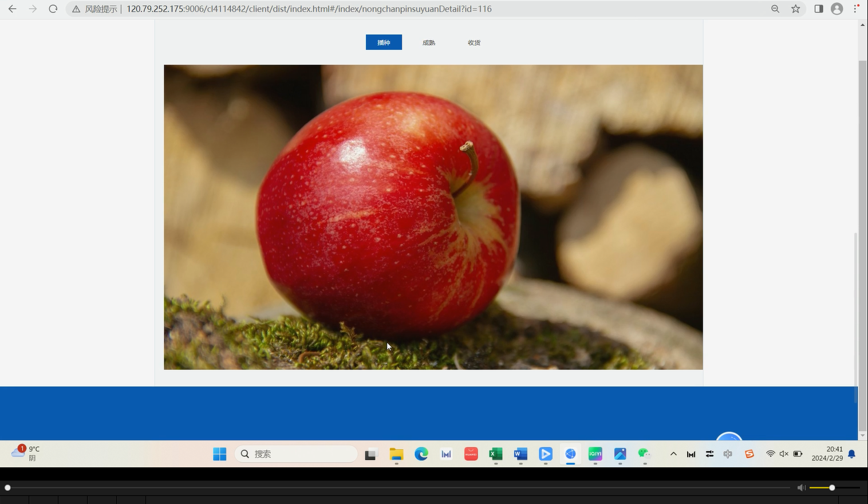Open the Sogou input tray icon

tap(749, 454)
